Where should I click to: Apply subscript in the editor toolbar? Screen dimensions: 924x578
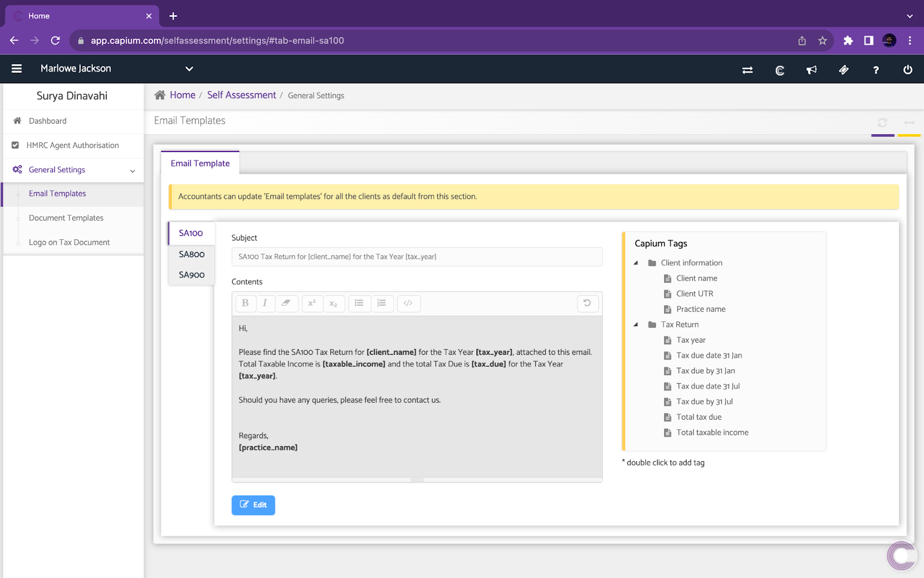click(x=333, y=303)
